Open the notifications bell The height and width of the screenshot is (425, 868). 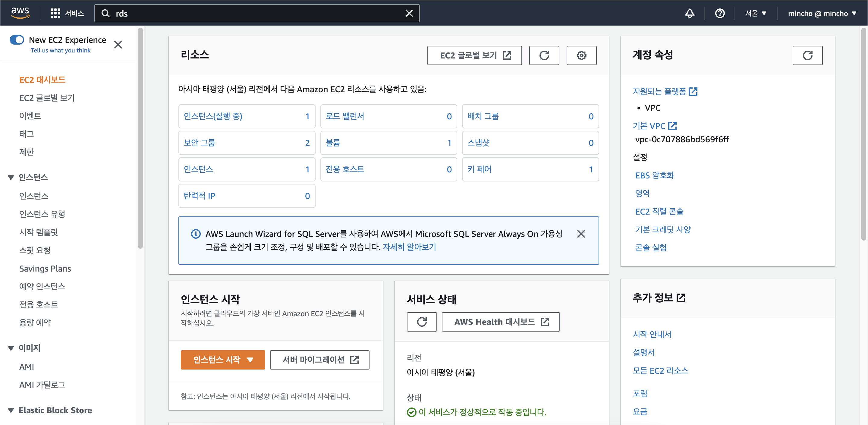(689, 13)
